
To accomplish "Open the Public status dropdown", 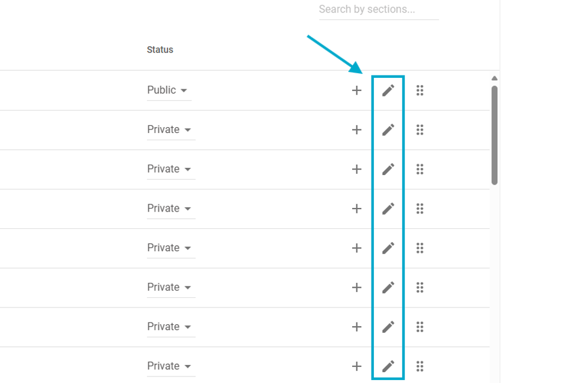I will (x=167, y=91).
